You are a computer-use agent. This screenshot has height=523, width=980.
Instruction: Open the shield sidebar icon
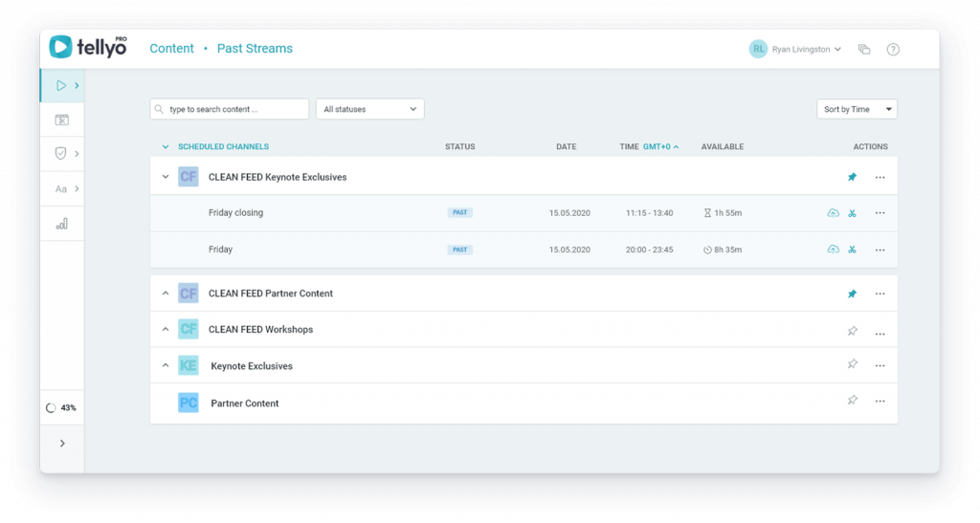coord(60,154)
